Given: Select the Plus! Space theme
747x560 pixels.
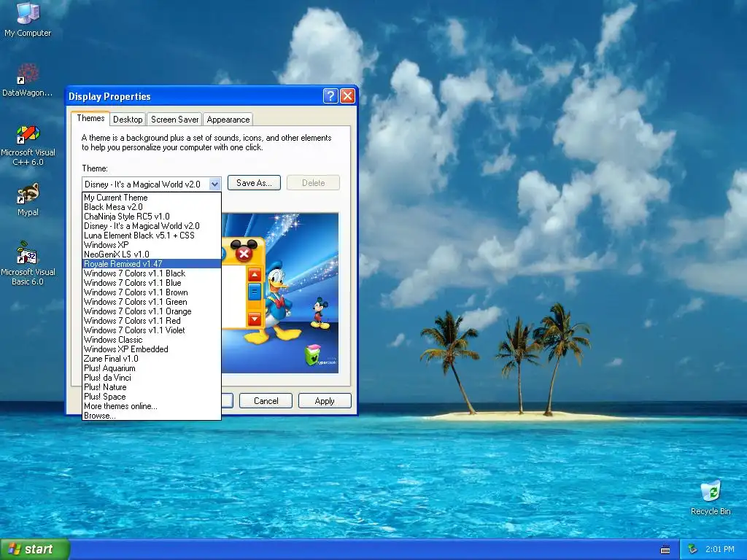Looking at the screenshot, I should point(152,397).
